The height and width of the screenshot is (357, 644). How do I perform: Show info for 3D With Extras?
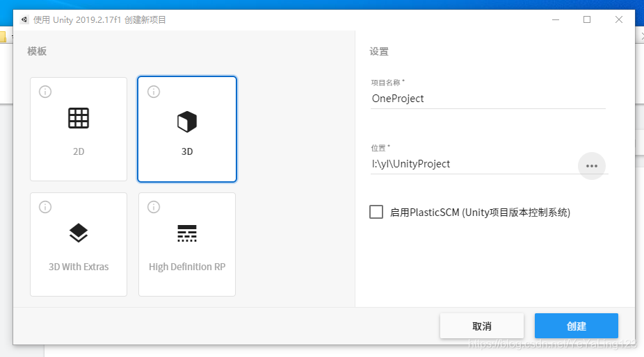click(45, 207)
